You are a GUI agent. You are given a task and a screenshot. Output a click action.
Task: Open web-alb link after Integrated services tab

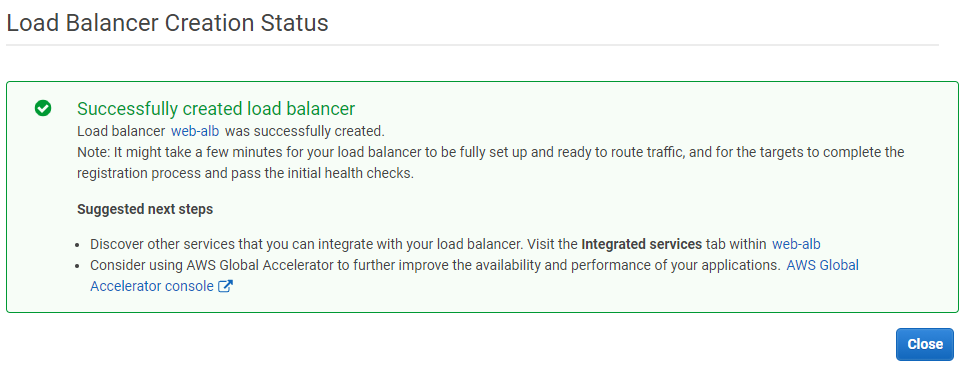[x=796, y=244]
